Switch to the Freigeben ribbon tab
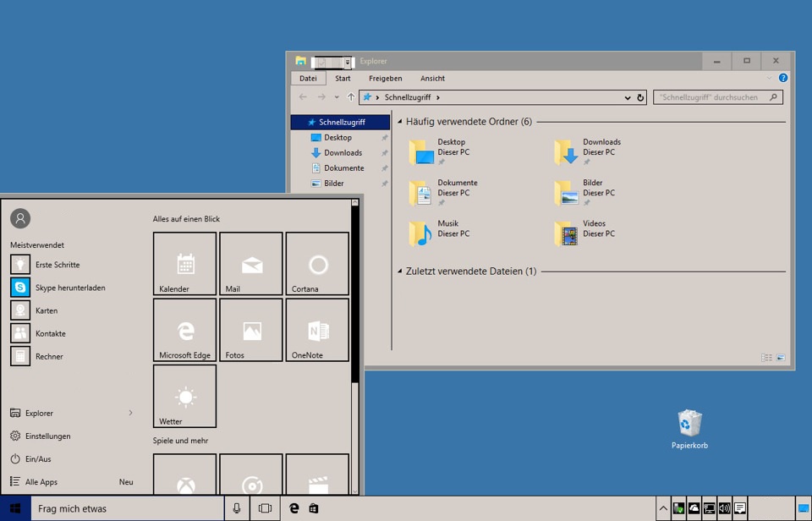812x521 pixels. tap(386, 78)
